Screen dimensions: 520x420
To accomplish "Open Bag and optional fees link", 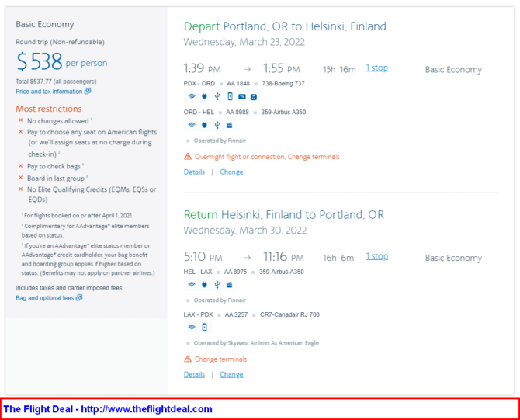I will [45, 298].
